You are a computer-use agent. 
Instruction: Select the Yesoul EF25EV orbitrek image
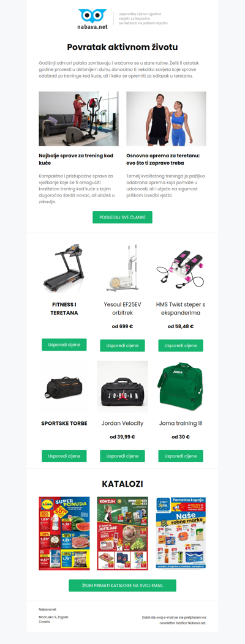click(123, 268)
